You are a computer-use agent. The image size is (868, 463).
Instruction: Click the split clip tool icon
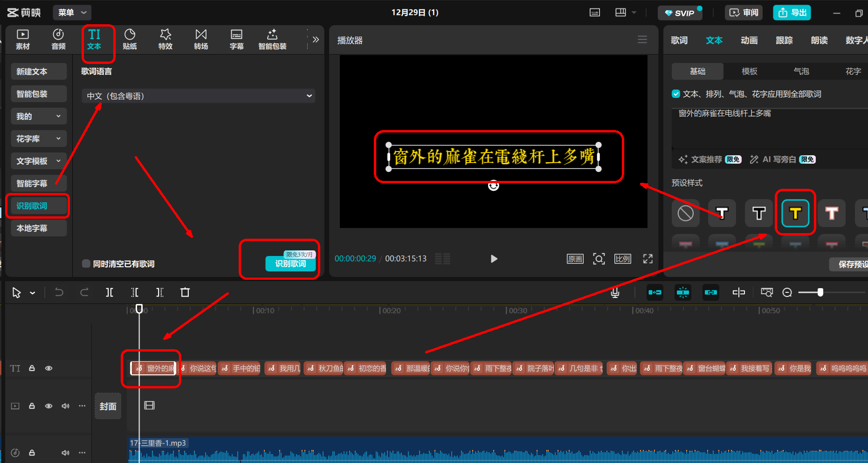(x=110, y=292)
